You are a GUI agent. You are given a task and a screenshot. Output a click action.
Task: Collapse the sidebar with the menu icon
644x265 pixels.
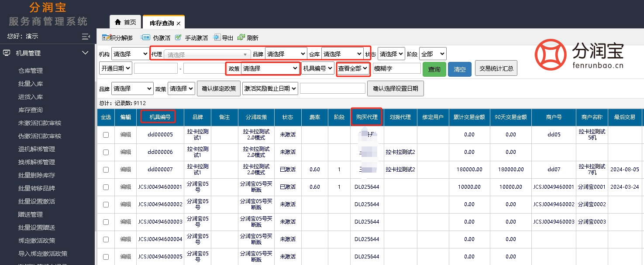(86, 37)
